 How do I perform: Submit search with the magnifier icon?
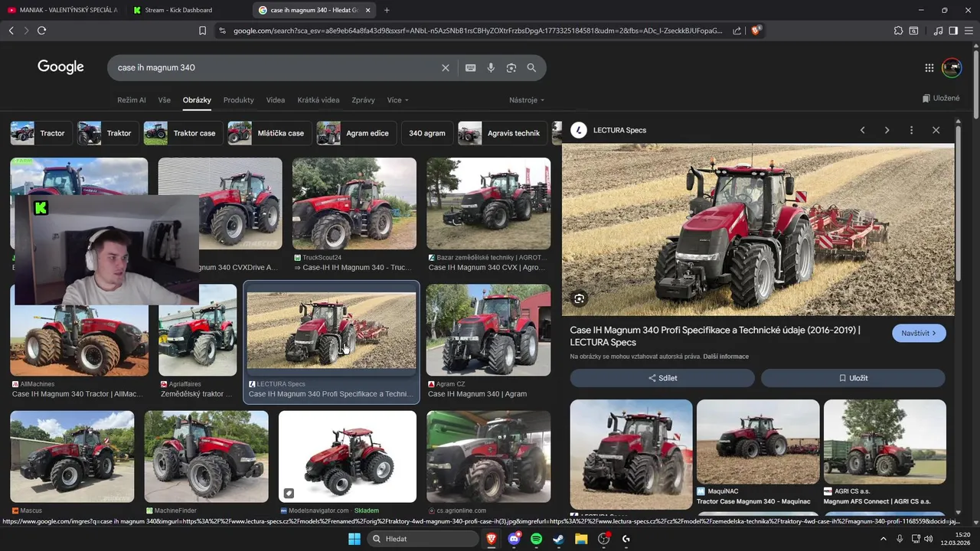coord(531,67)
